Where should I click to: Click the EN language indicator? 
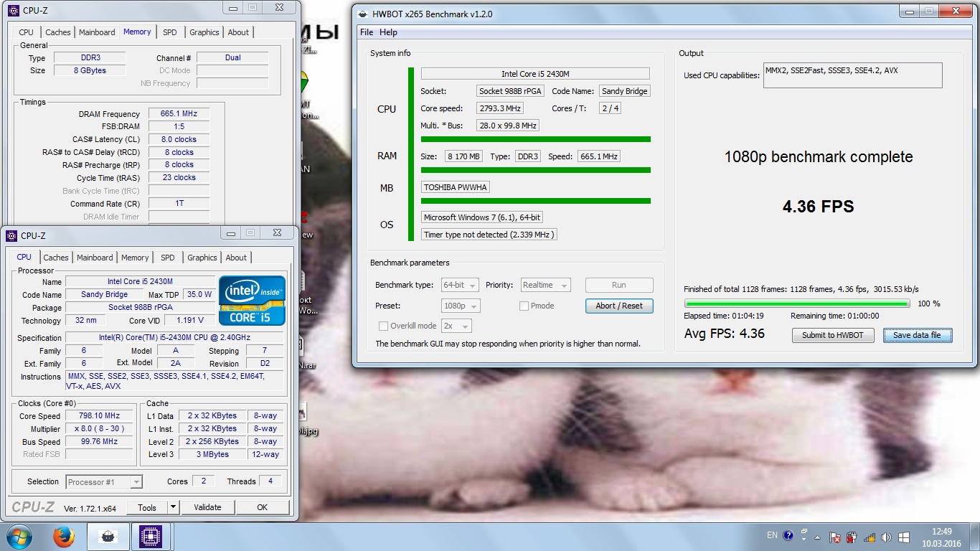(772, 535)
